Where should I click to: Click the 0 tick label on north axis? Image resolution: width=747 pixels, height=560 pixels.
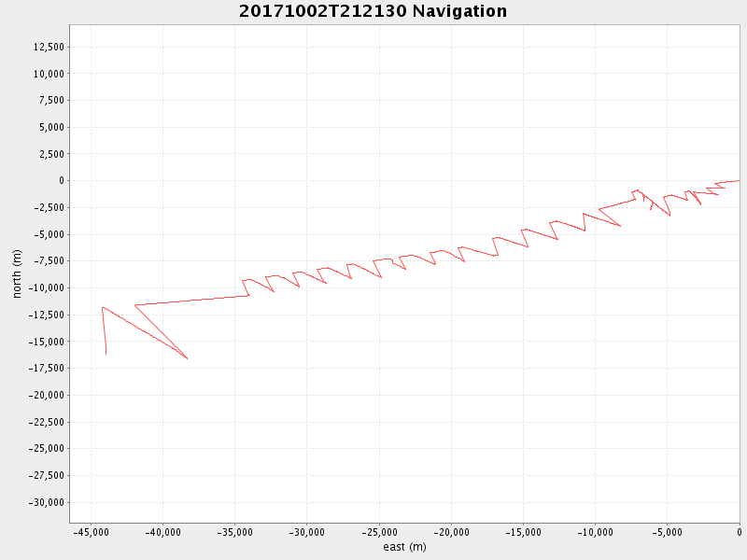tap(59, 180)
